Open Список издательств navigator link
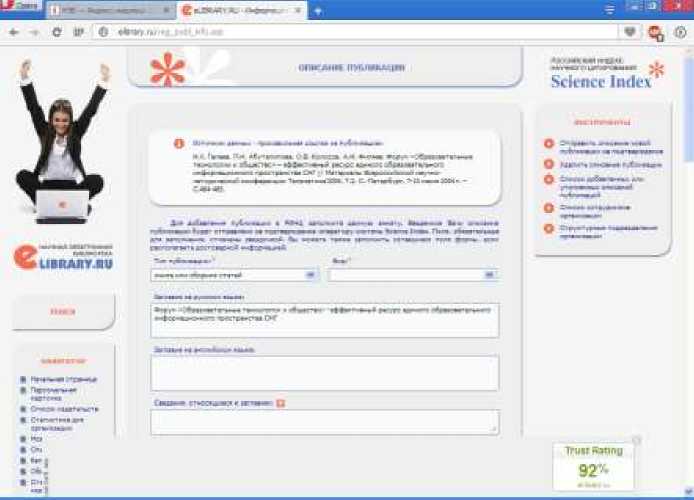The image size is (694, 500). pyautogui.click(x=65, y=409)
